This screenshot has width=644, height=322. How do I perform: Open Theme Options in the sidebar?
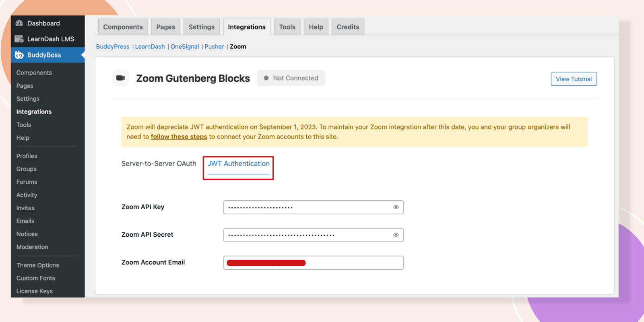(x=37, y=265)
